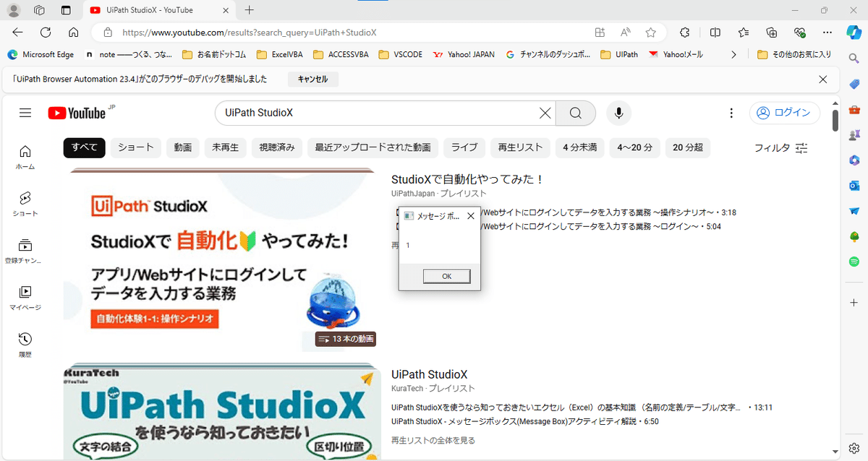Open Workspaces icon in title bar
868x461 pixels.
tap(40, 10)
